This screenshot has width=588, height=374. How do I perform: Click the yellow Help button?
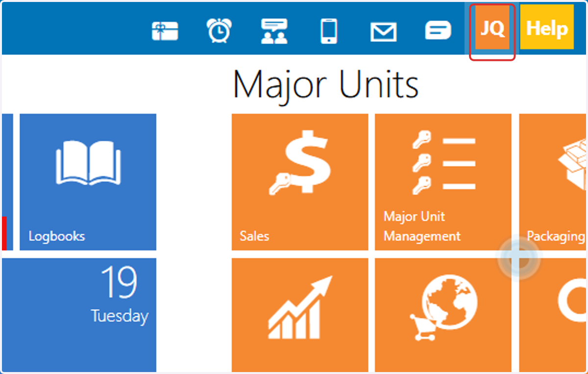tap(547, 28)
